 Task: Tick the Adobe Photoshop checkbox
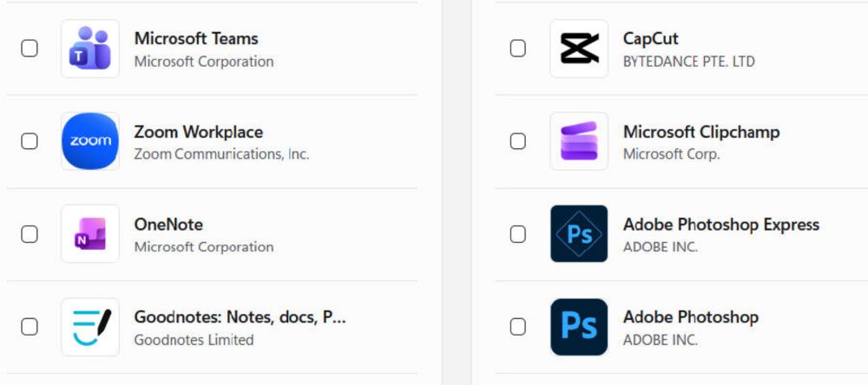pyautogui.click(x=518, y=327)
